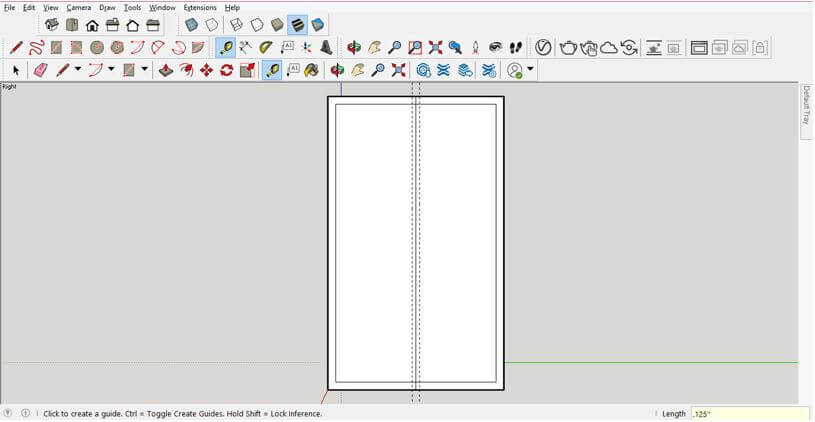This screenshot has width=815, height=422.
Task: Open the account sign-in dropdown arrow
Action: point(530,69)
